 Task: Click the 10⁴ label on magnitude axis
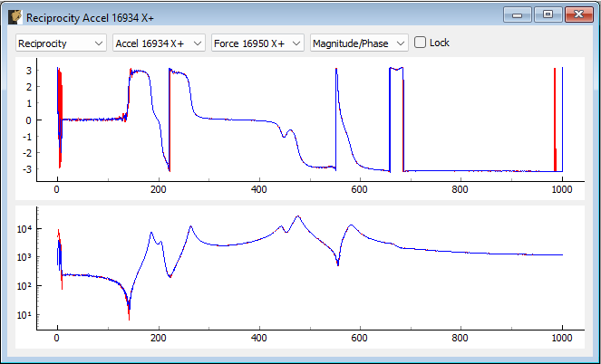27,229
